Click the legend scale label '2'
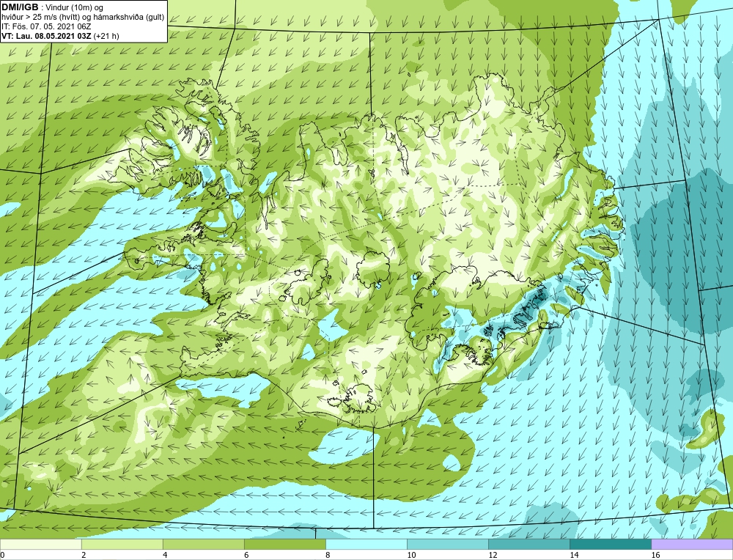 tap(84, 555)
